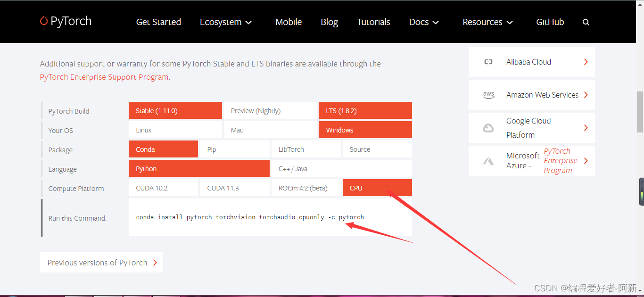Screen dimensions: 644x297
Task: Click the "Run this Command:" label
Action: [78, 218]
